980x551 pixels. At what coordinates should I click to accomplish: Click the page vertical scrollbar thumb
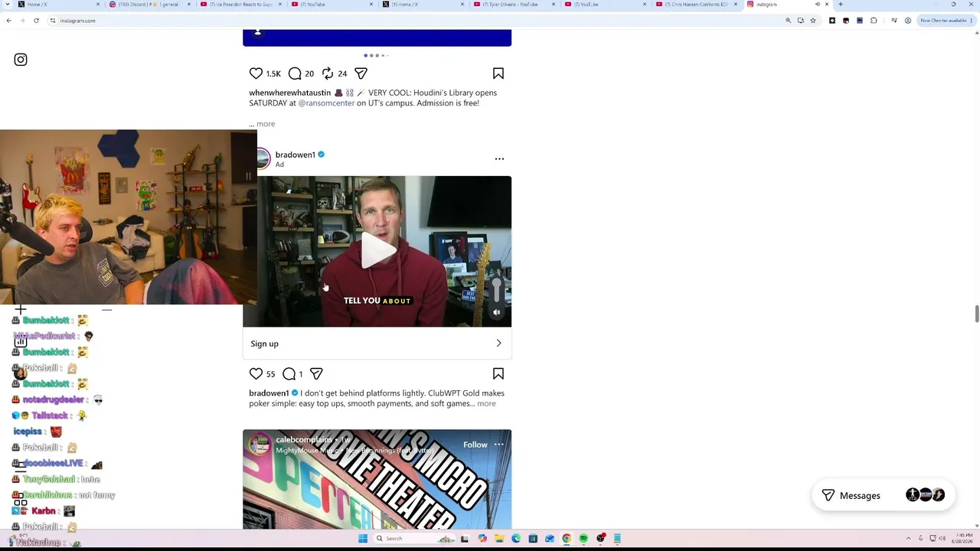coord(976,314)
